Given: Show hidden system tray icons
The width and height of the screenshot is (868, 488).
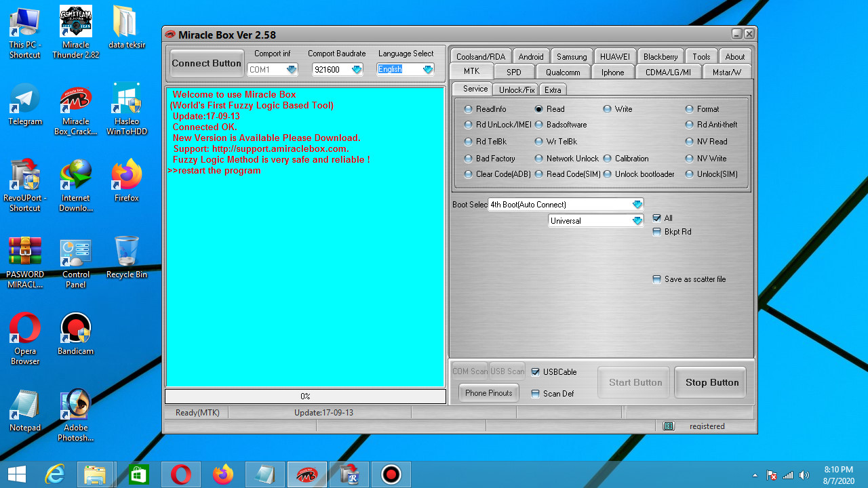Looking at the screenshot, I should pos(755,475).
